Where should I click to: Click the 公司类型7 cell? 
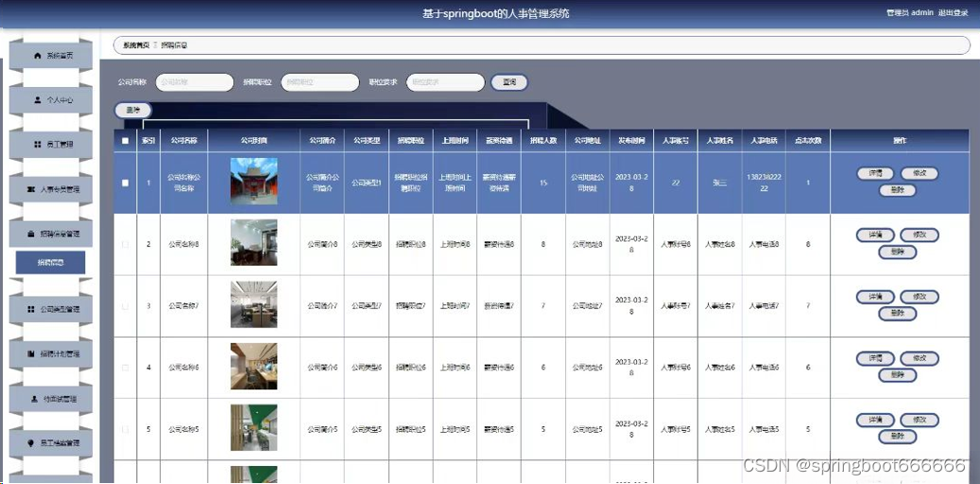[x=367, y=305]
